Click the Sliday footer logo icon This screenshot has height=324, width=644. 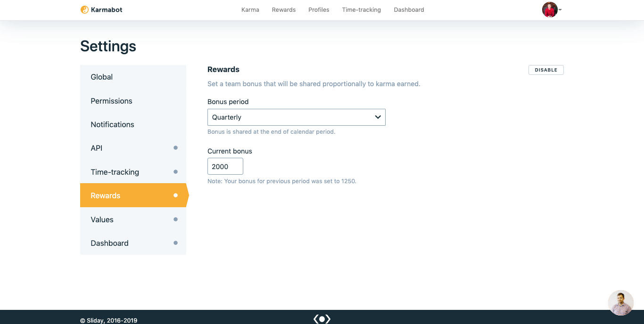point(322,319)
